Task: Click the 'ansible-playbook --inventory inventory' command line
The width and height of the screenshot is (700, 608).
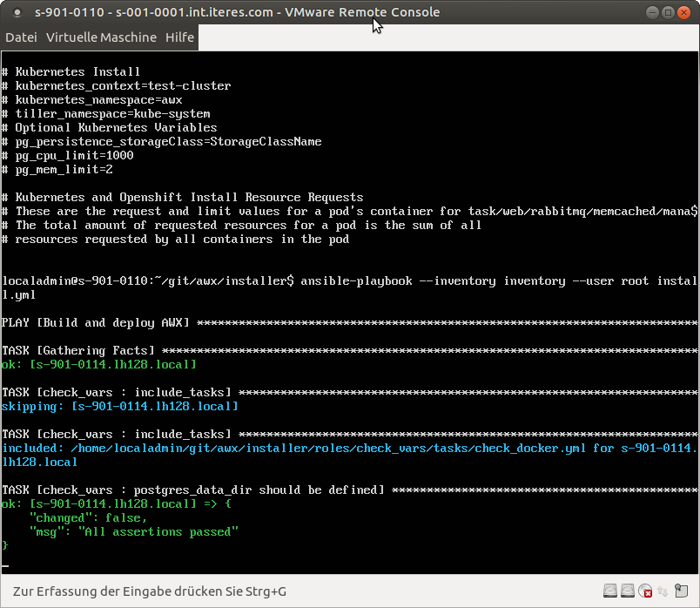Action: (x=349, y=281)
